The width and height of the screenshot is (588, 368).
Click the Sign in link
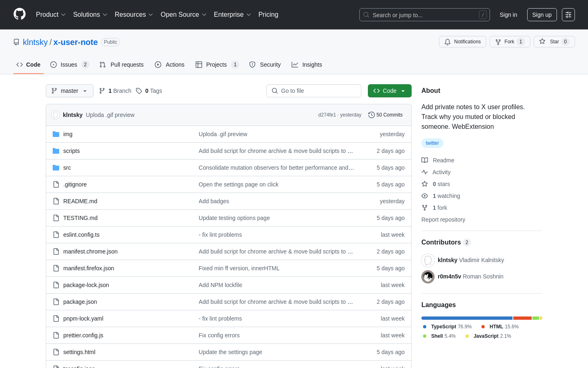coord(508,15)
